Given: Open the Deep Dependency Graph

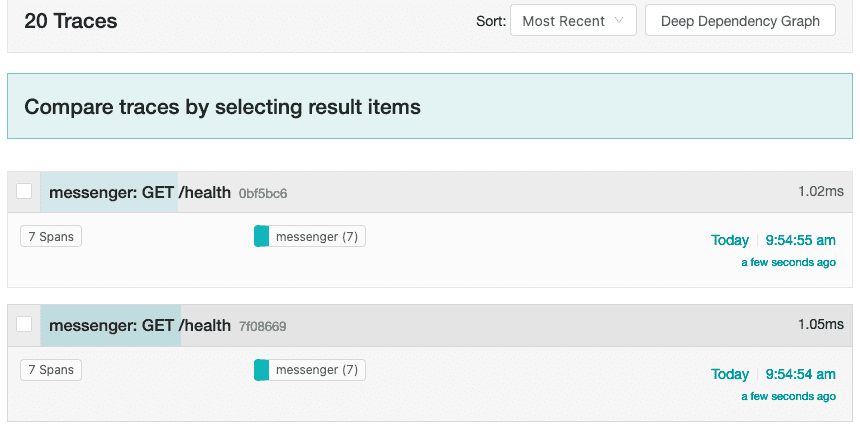Looking at the screenshot, I should click(740, 21).
